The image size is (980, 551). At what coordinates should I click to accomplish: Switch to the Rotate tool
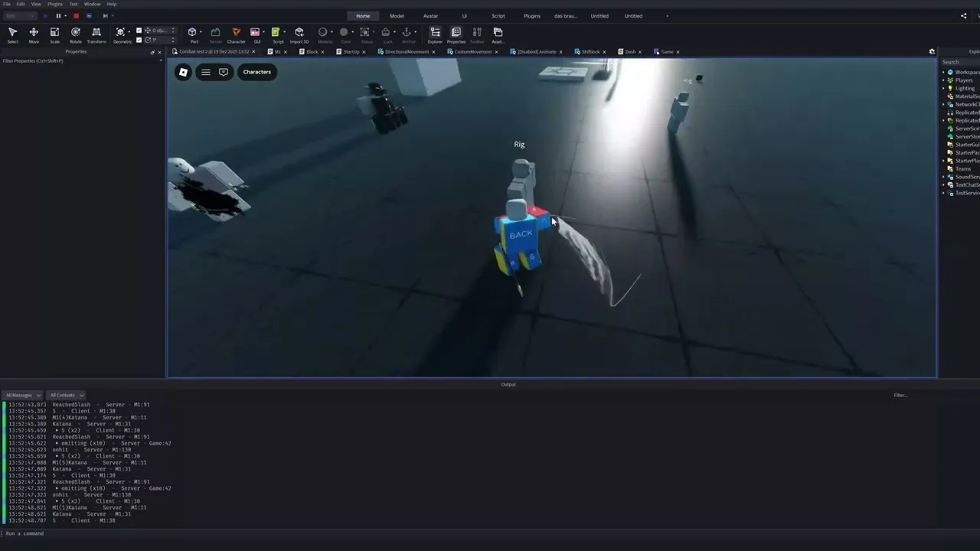click(76, 34)
